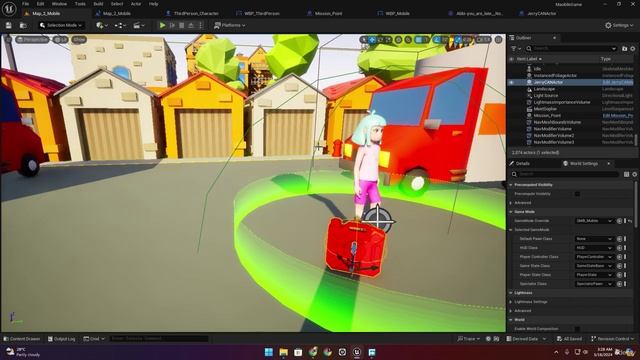The width and height of the screenshot is (640, 360).
Task: Open the Outliner settings gear
Action: click(633, 49)
